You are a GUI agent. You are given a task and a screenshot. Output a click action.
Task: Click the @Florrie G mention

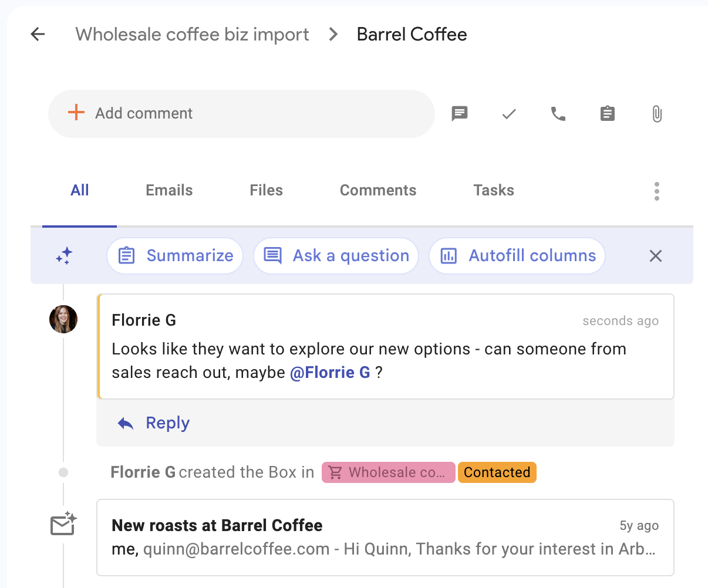331,373
